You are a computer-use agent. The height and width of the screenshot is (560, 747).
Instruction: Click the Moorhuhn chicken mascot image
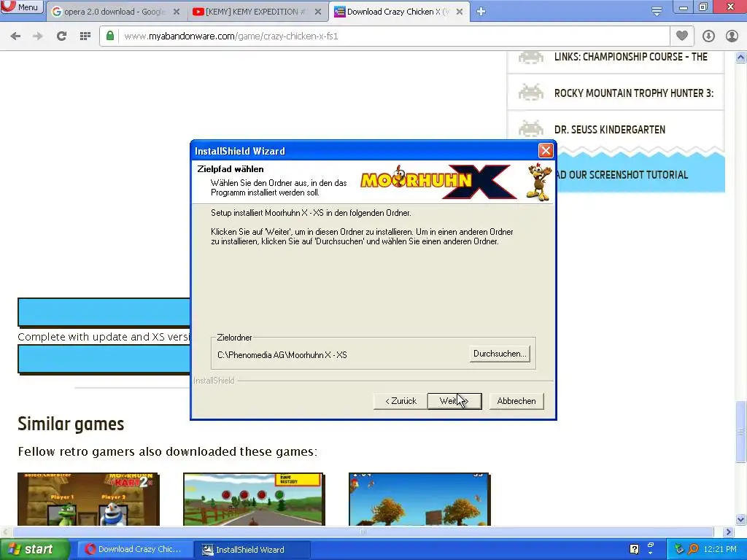tap(539, 182)
